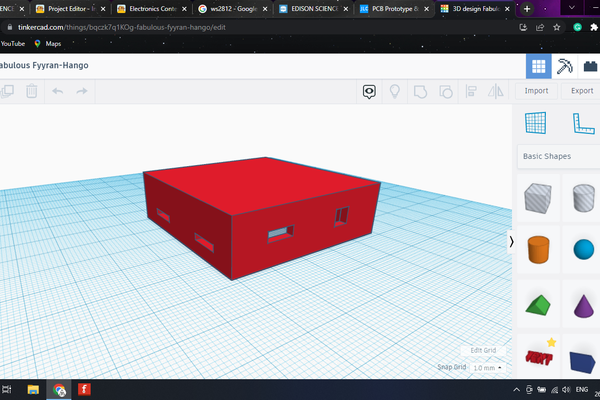Redo the last action
Image resolution: width=600 pixels, height=400 pixels.
[x=82, y=91]
